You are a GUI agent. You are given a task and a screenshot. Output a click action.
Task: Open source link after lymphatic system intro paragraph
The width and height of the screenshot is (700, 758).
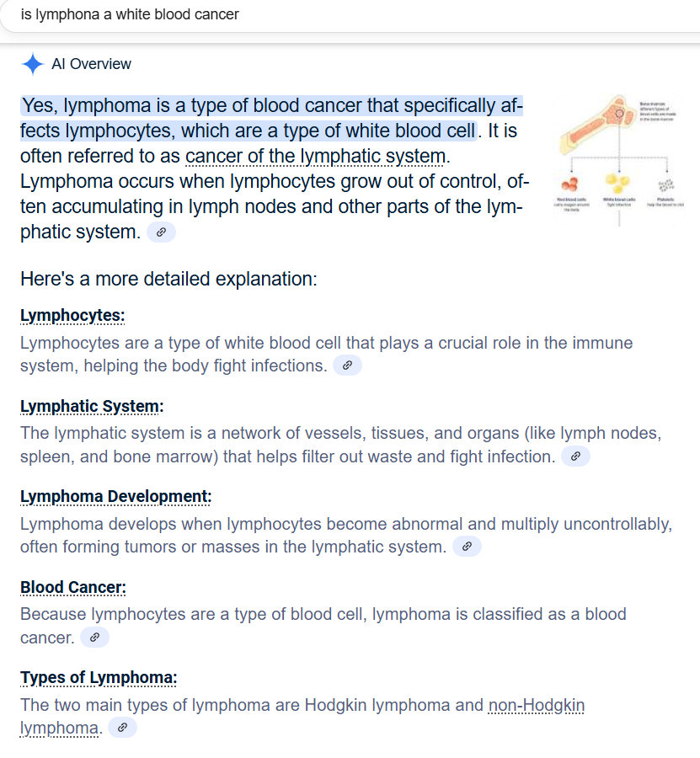[x=161, y=232]
